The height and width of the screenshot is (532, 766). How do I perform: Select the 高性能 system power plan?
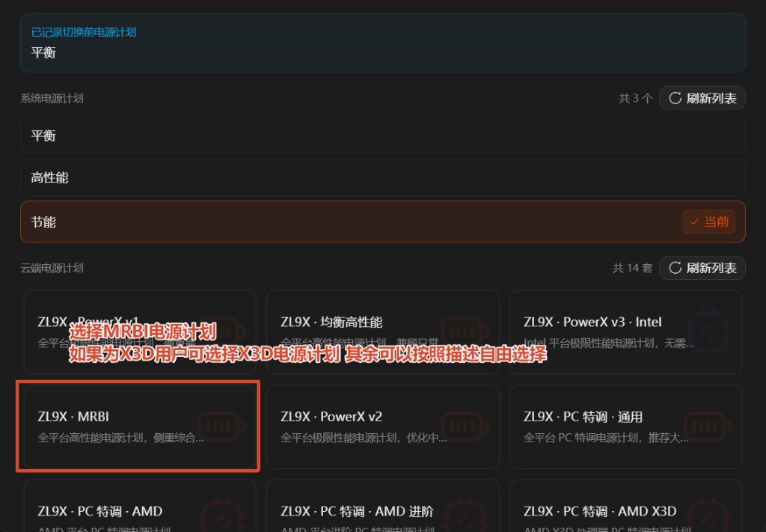[x=382, y=177]
